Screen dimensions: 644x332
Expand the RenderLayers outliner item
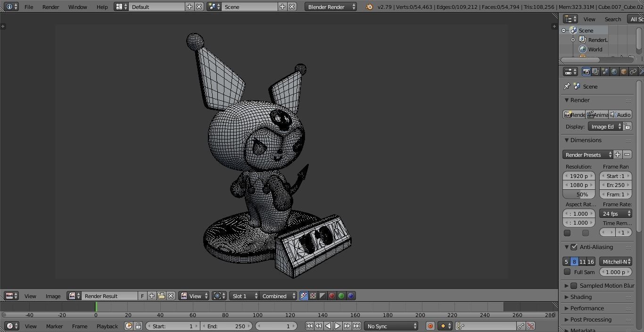(x=573, y=40)
